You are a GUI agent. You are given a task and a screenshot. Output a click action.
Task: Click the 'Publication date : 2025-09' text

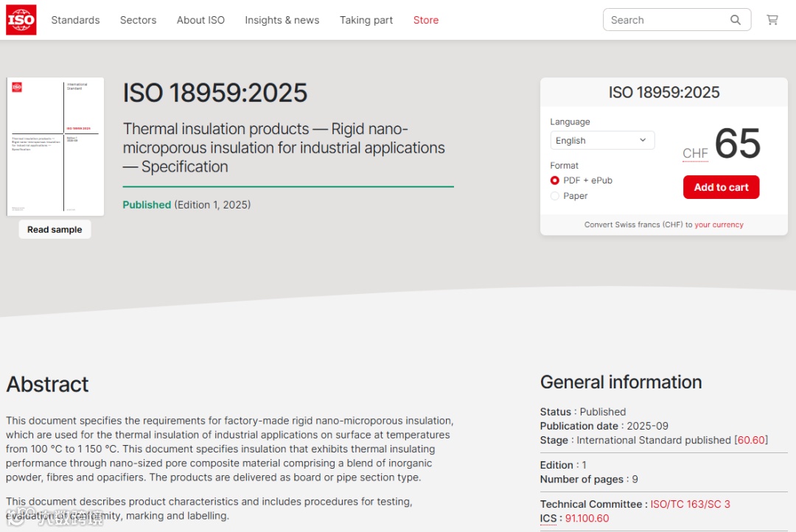click(604, 426)
